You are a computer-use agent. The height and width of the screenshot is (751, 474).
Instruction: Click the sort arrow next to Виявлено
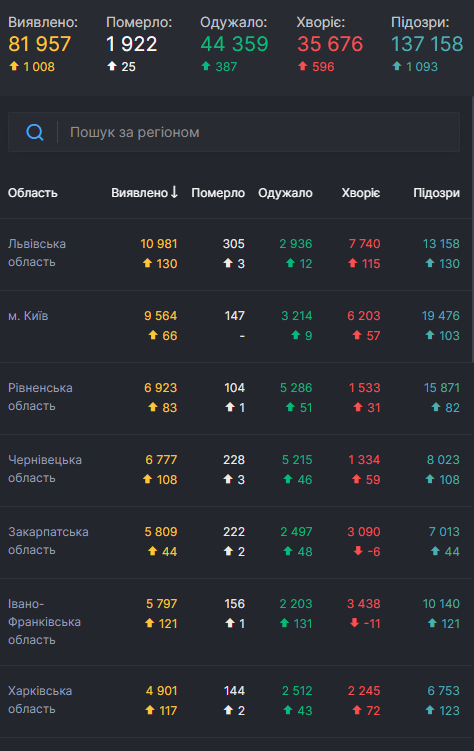point(174,192)
